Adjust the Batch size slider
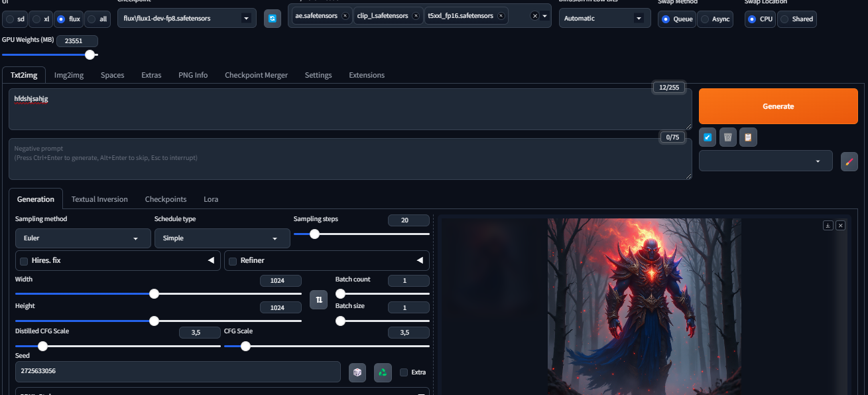Viewport: 868px width, 395px height. (x=383, y=321)
